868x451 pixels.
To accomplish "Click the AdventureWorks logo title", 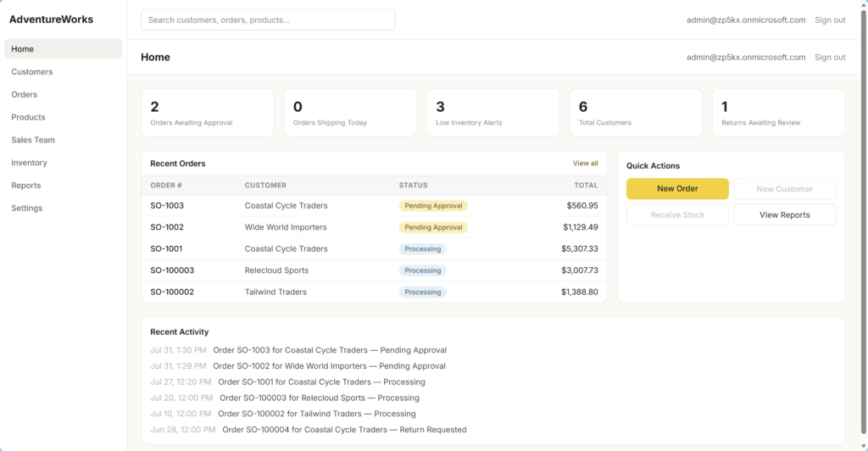I will click(x=51, y=19).
